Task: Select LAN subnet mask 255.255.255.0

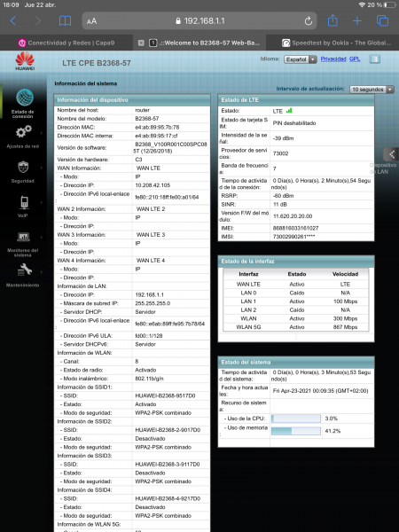Action: [x=153, y=303]
